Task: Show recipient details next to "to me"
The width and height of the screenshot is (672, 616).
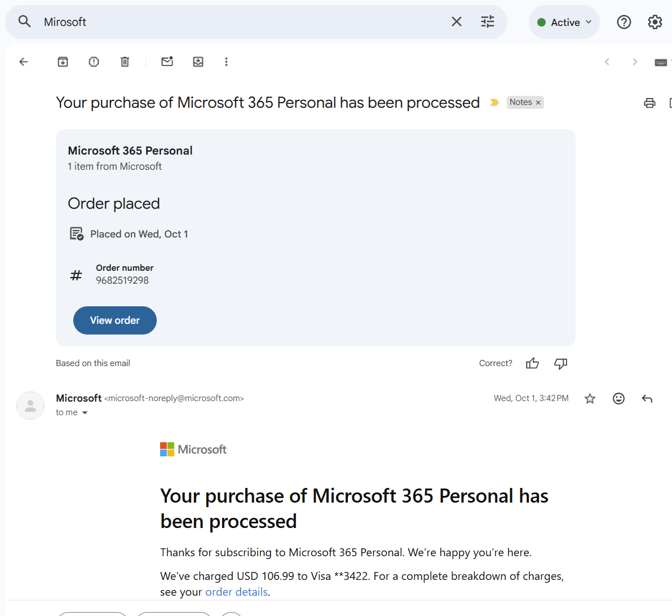Action: (x=85, y=413)
